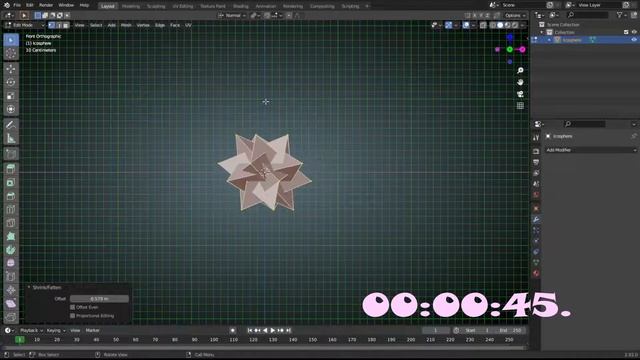The width and height of the screenshot is (640, 360).
Task: Switch orthographic/perspective grid icon
Action: coord(520,106)
